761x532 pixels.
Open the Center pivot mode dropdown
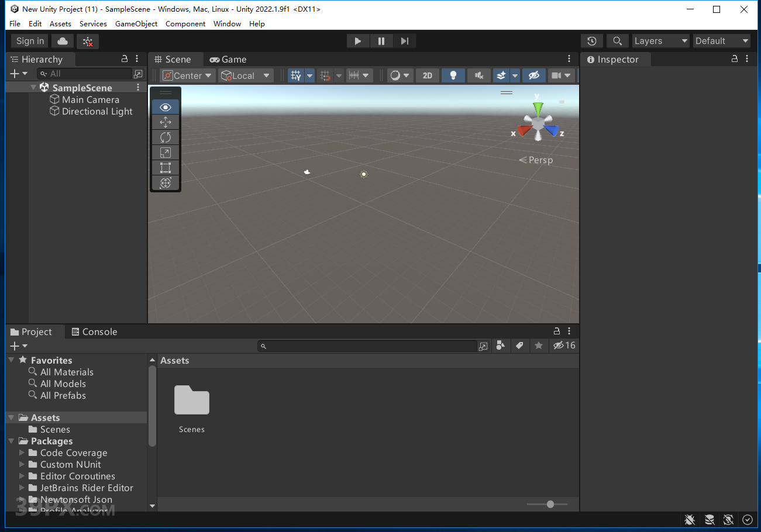click(x=188, y=75)
